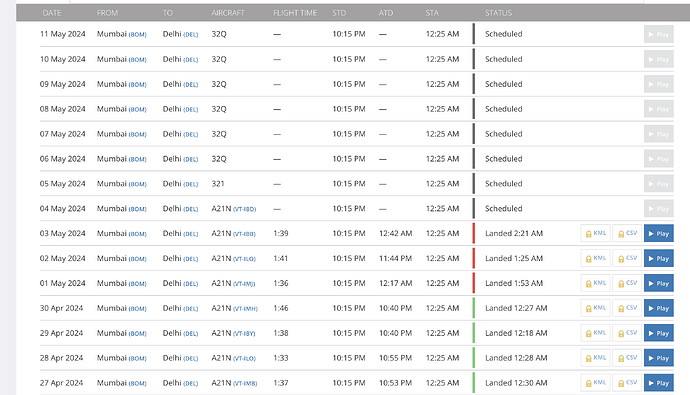Play the 02 May 2024 flight

658,259
